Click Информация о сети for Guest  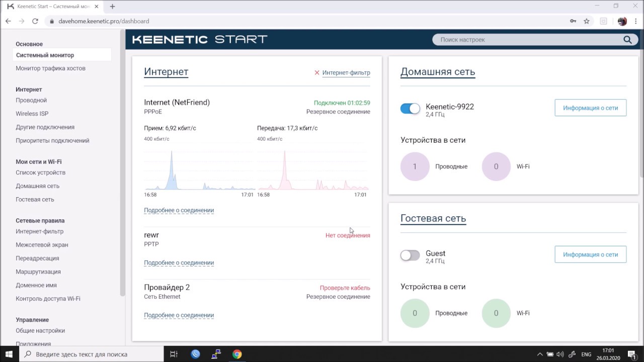tap(590, 254)
